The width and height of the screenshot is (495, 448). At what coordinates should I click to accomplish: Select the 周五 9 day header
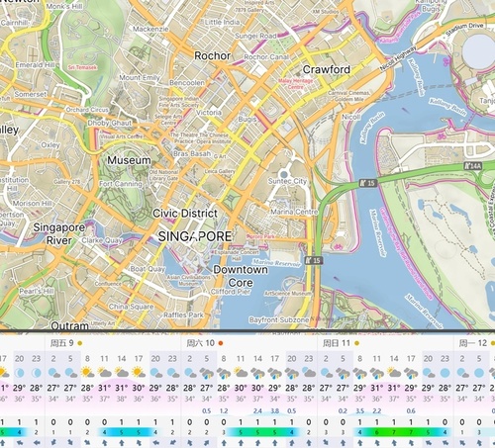point(62,343)
